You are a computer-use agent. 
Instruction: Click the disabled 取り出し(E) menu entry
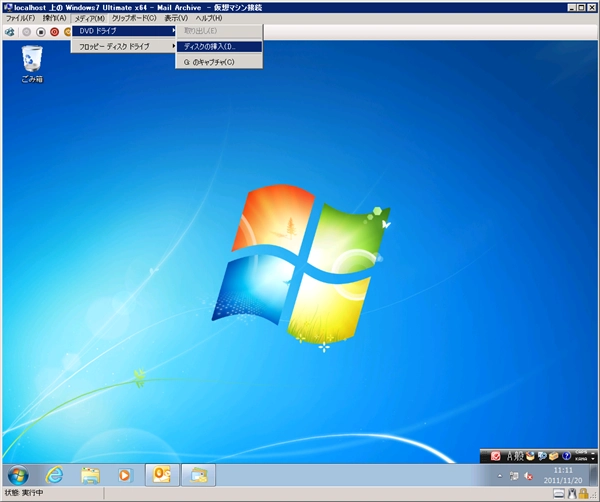pyautogui.click(x=219, y=31)
